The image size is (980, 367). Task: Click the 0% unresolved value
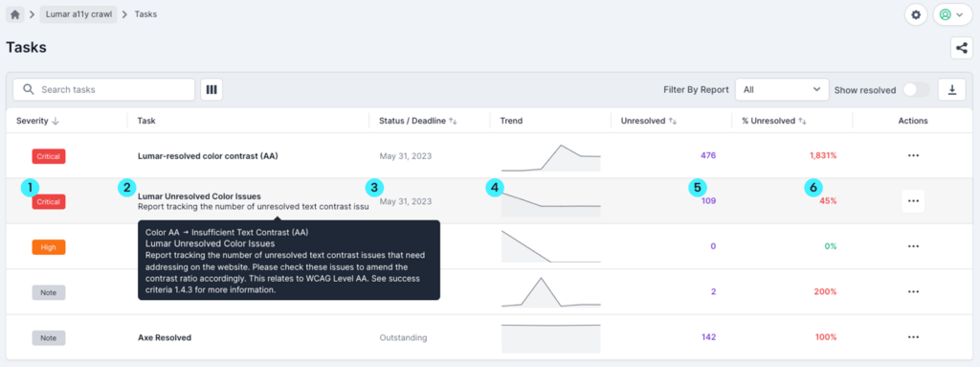(x=830, y=247)
